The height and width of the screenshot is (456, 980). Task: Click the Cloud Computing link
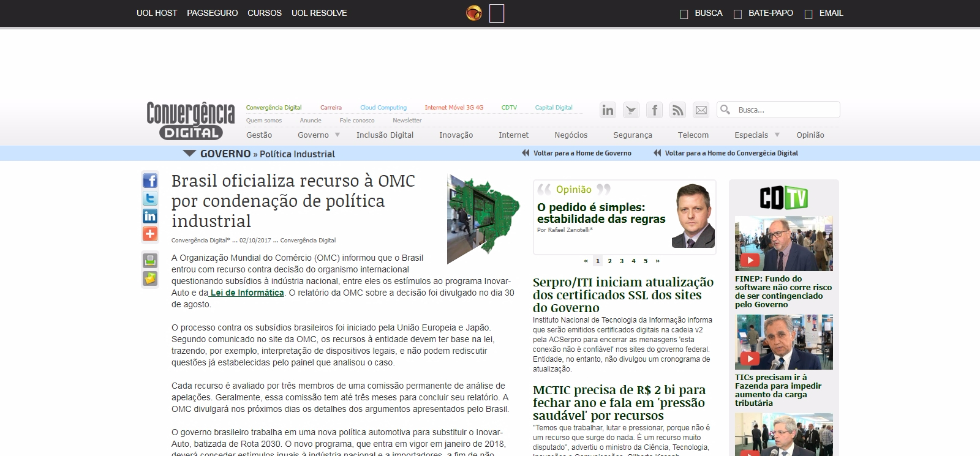(x=383, y=107)
